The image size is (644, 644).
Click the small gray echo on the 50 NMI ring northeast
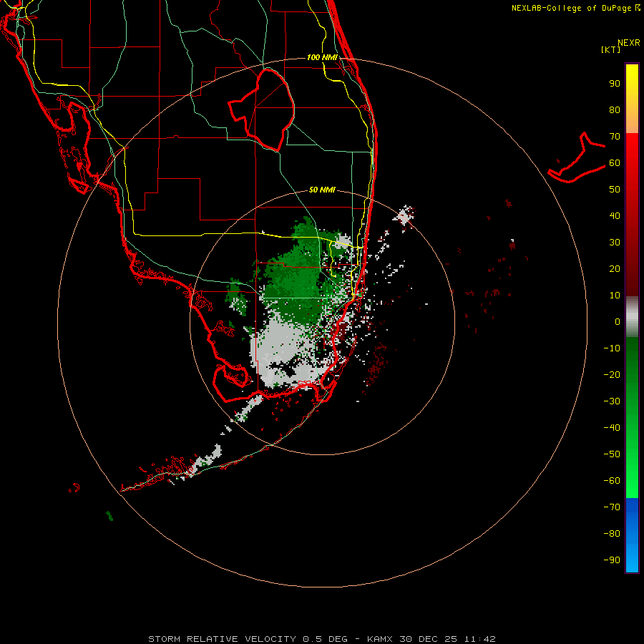click(x=404, y=215)
